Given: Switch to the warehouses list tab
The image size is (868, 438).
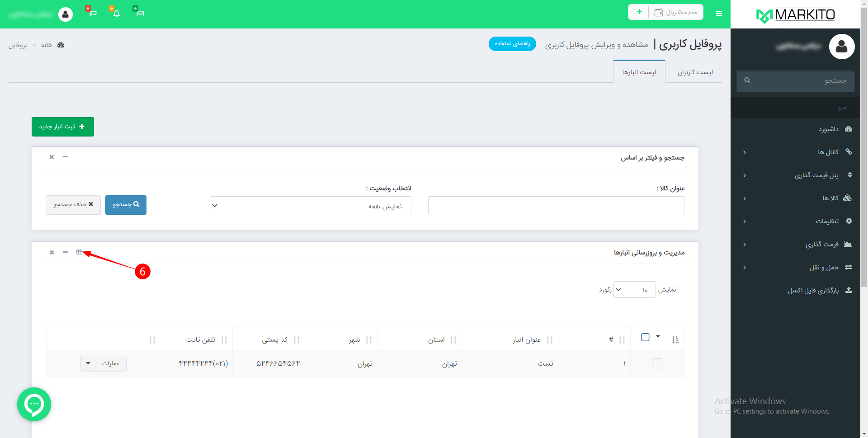Looking at the screenshot, I should coord(639,72).
